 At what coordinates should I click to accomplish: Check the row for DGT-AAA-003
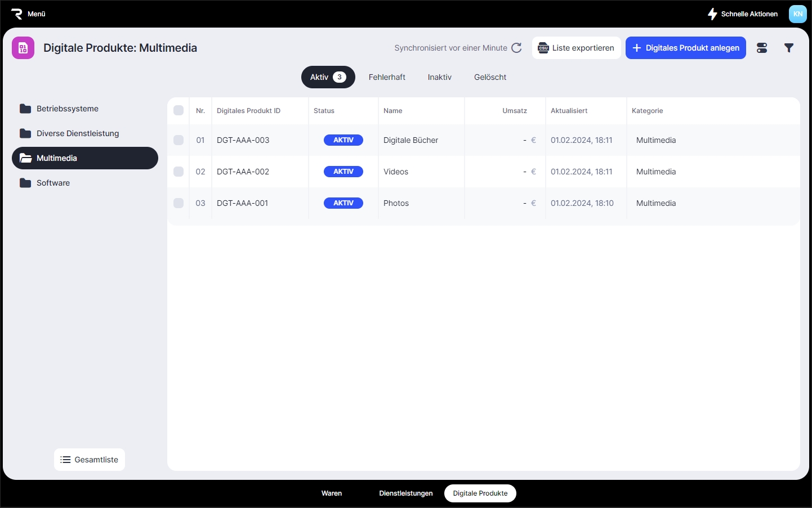[x=179, y=140]
